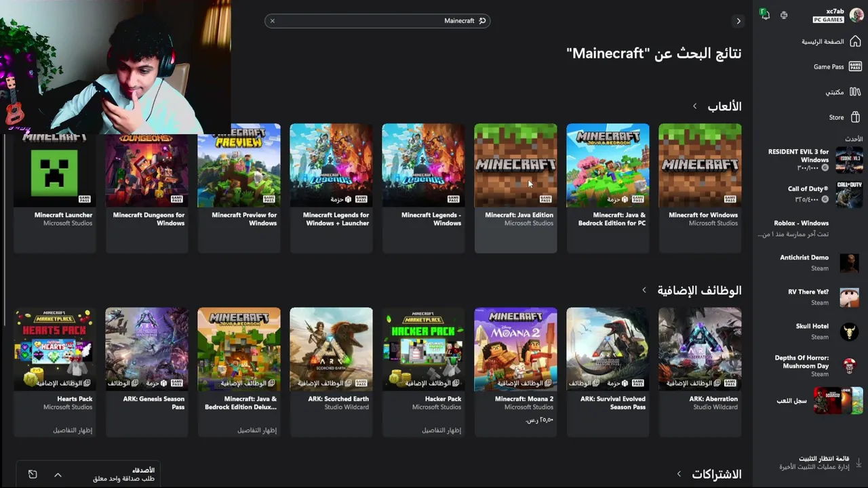The image size is (868, 488).
Task: Click the console remote play icon beside the bell
Action: [784, 15]
